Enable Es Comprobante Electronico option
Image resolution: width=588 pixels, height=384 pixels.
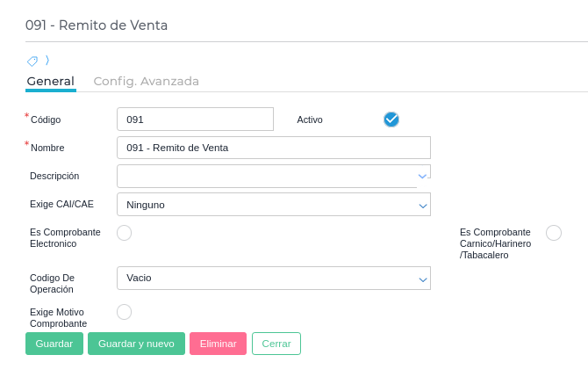125,233
